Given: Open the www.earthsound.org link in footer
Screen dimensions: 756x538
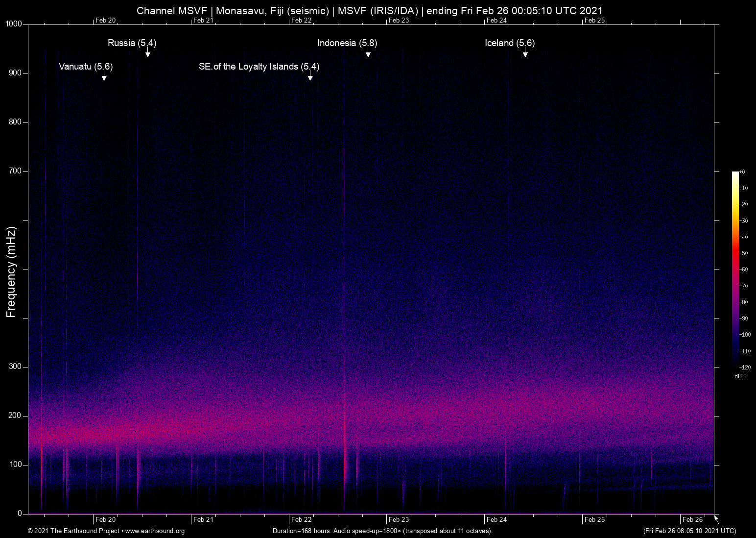Looking at the screenshot, I should pyautogui.click(x=155, y=531).
